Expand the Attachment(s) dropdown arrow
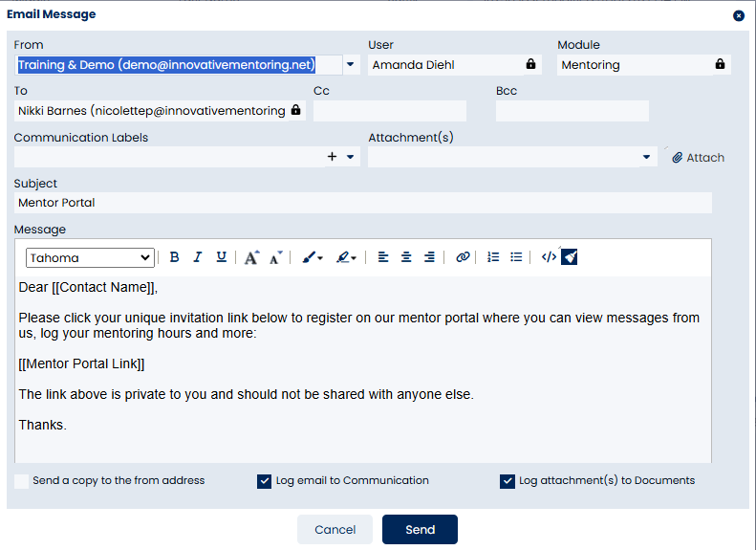The width and height of the screenshot is (756, 550). pyautogui.click(x=646, y=157)
